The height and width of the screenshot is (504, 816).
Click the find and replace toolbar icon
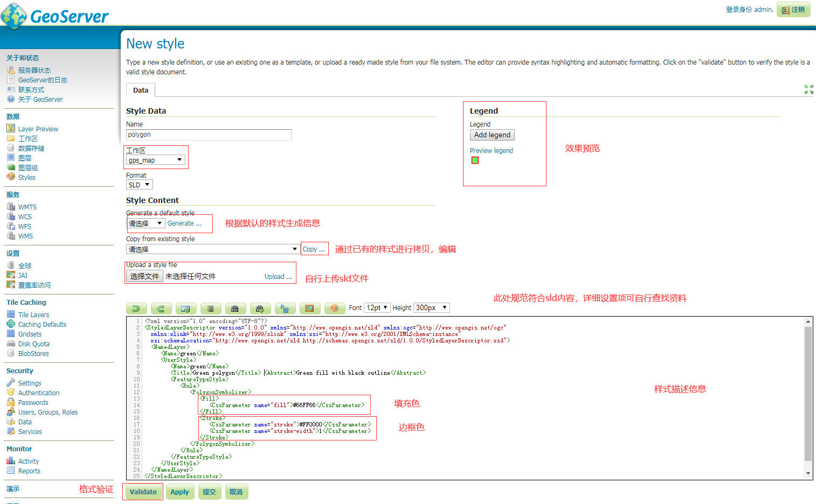[285, 309]
